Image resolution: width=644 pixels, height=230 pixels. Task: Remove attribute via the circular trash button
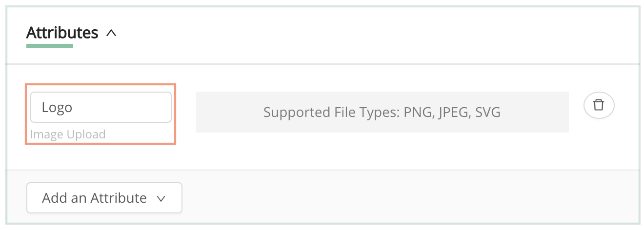click(599, 105)
